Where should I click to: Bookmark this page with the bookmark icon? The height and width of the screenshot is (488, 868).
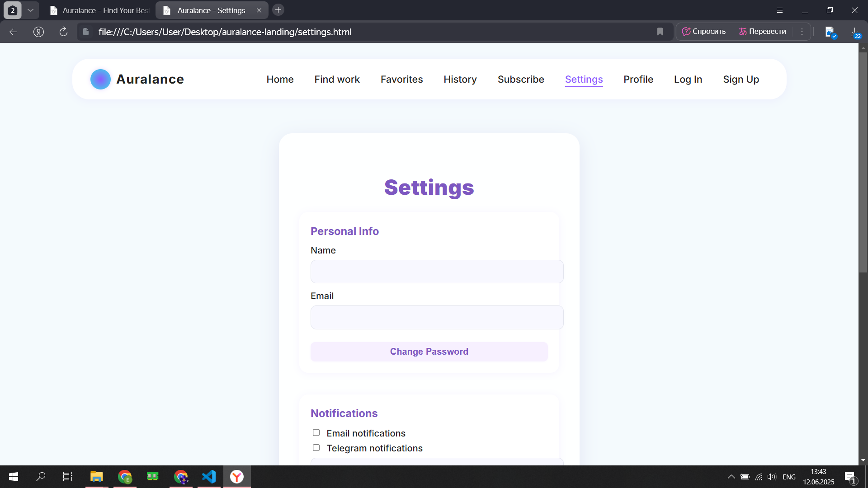click(660, 32)
